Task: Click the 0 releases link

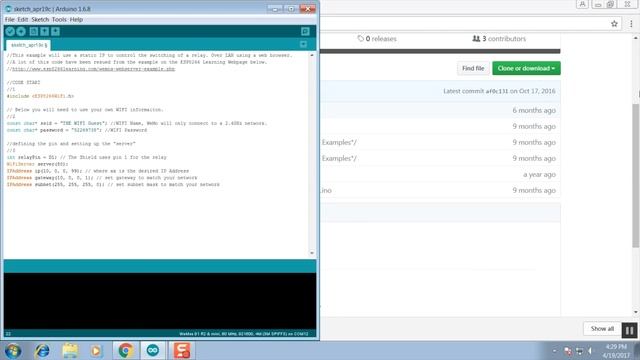Action: (x=377, y=39)
